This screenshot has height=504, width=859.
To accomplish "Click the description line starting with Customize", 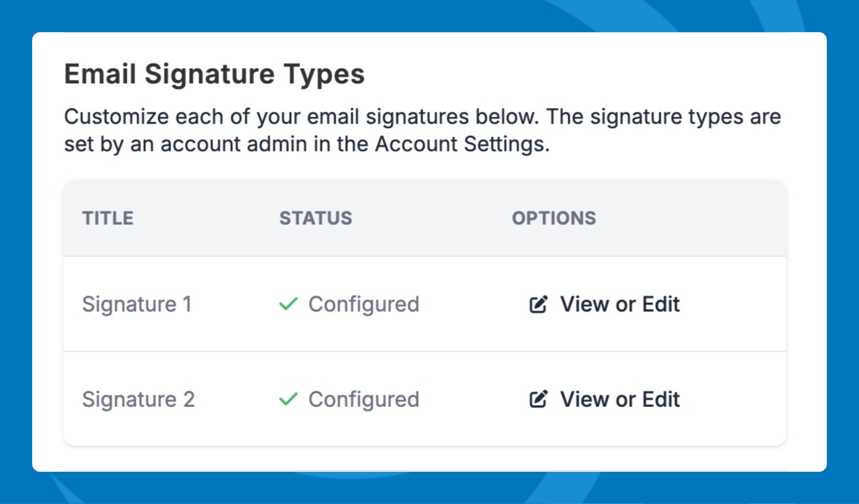I will (422, 117).
